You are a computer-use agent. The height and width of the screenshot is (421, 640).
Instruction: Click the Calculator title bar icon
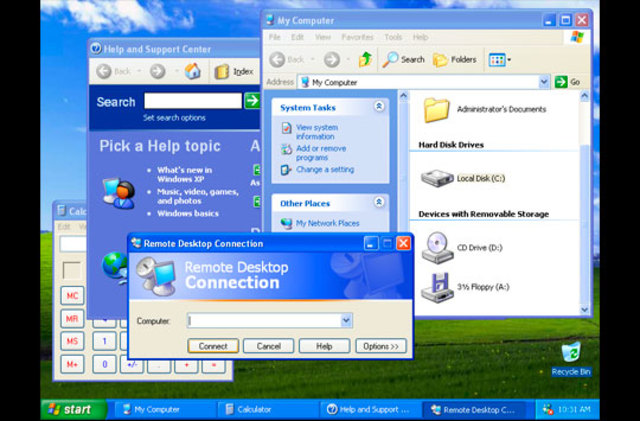pos(62,211)
